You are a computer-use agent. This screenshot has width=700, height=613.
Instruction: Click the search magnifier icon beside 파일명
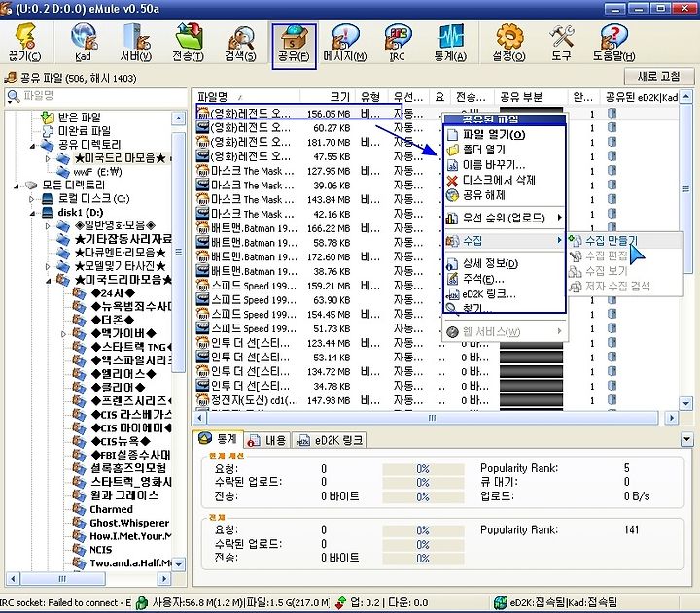tap(14, 96)
